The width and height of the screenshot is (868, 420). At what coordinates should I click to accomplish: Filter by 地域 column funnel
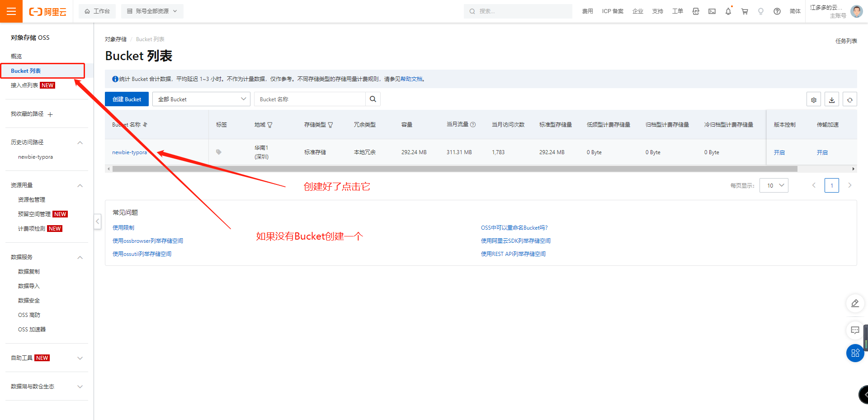[x=270, y=125]
